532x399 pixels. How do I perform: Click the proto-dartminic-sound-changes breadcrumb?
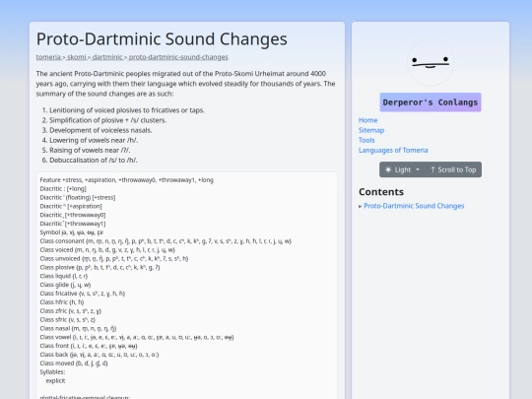pos(178,57)
